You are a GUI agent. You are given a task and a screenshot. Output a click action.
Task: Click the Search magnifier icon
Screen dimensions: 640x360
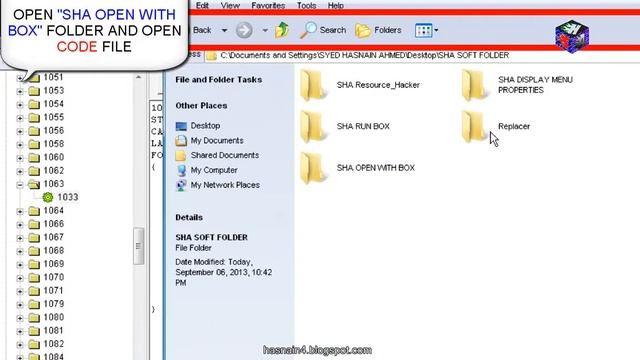click(x=308, y=30)
